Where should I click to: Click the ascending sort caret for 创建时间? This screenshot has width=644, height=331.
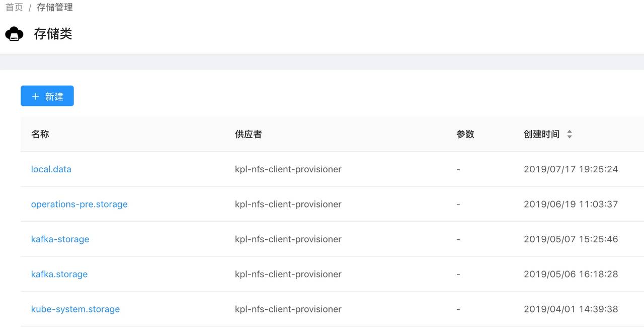(x=569, y=132)
